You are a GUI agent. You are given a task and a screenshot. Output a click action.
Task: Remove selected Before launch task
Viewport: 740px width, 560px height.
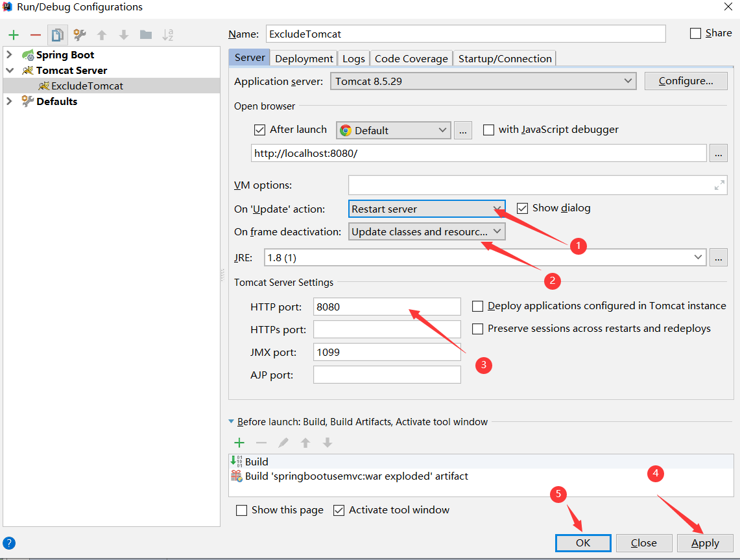(x=261, y=443)
